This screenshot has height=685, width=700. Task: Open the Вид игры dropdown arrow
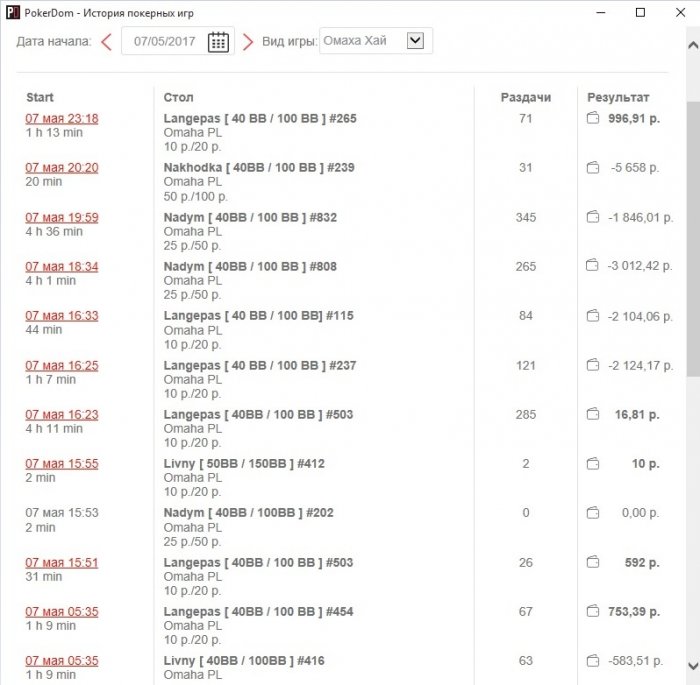click(415, 41)
